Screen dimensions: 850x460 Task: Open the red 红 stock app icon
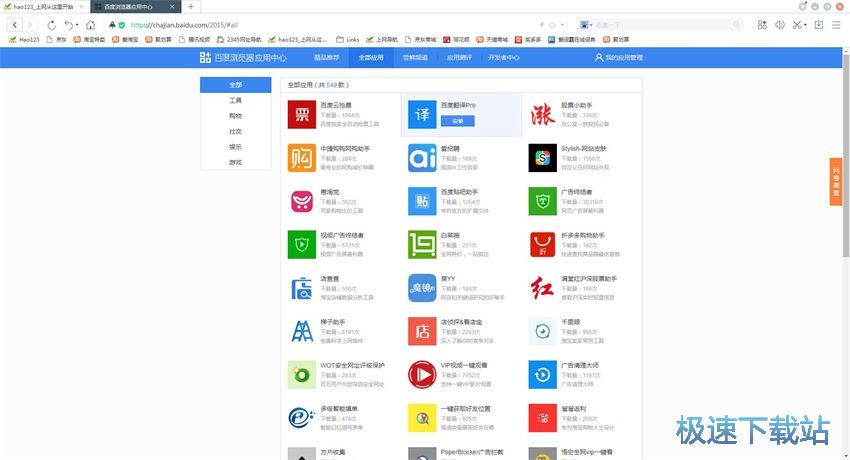click(x=543, y=288)
